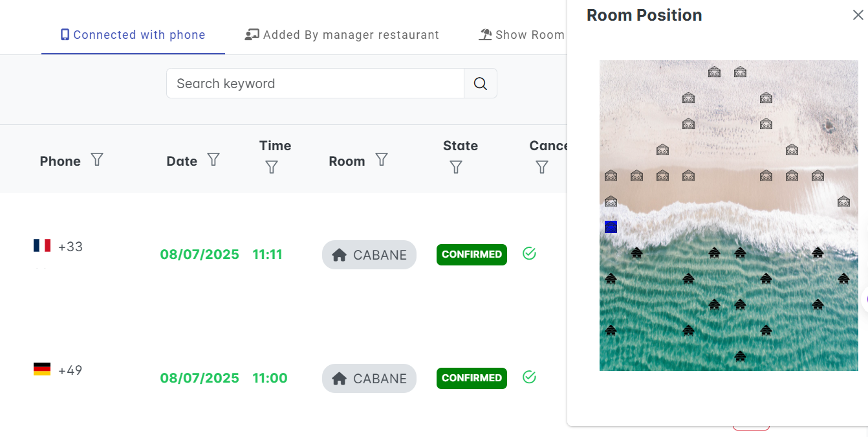This screenshot has width=868, height=437.
Task: Open the Phone column filter icon
Action: pyautogui.click(x=97, y=159)
